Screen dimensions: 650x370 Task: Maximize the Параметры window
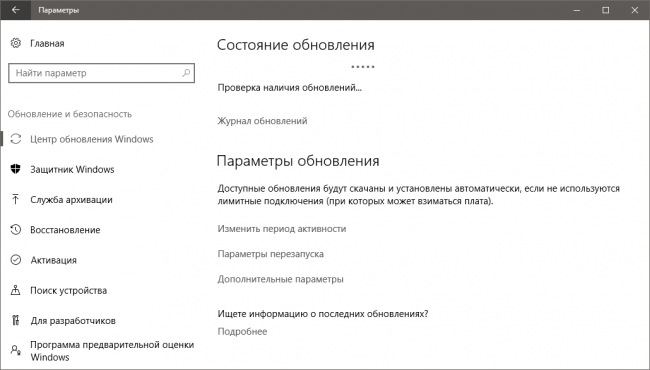click(606, 10)
